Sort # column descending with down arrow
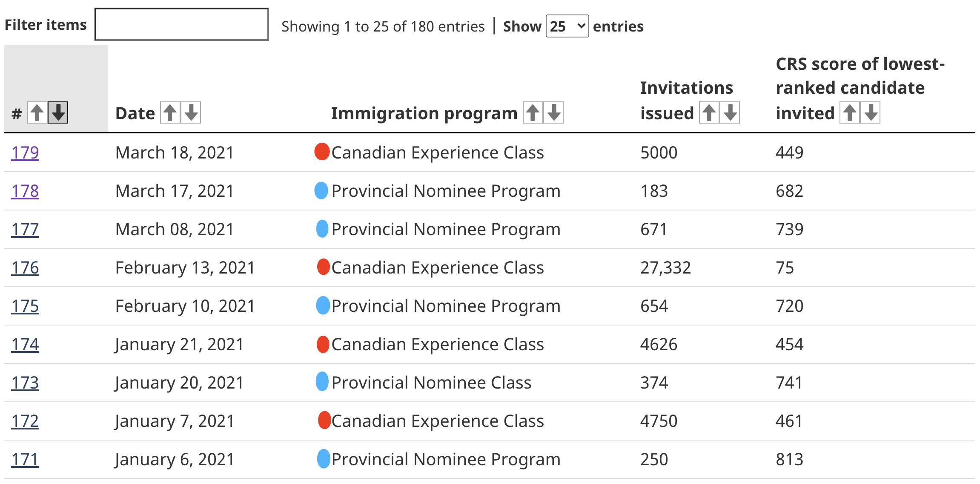980x484 pixels. pyautogui.click(x=58, y=113)
